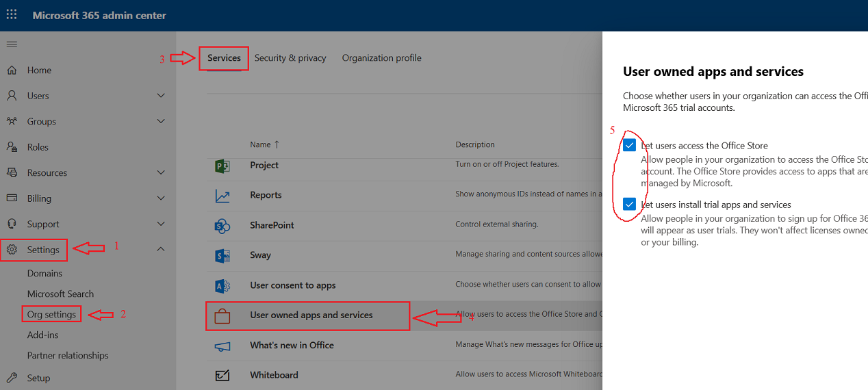Expand the Support section chevron
The height and width of the screenshot is (390, 868).
(161, 224)
